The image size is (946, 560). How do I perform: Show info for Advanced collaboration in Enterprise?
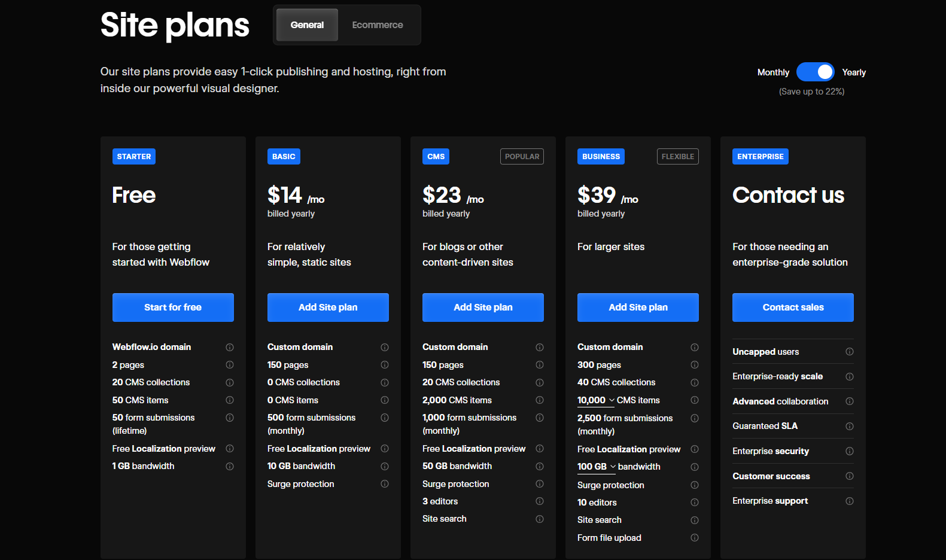[850, 401]
